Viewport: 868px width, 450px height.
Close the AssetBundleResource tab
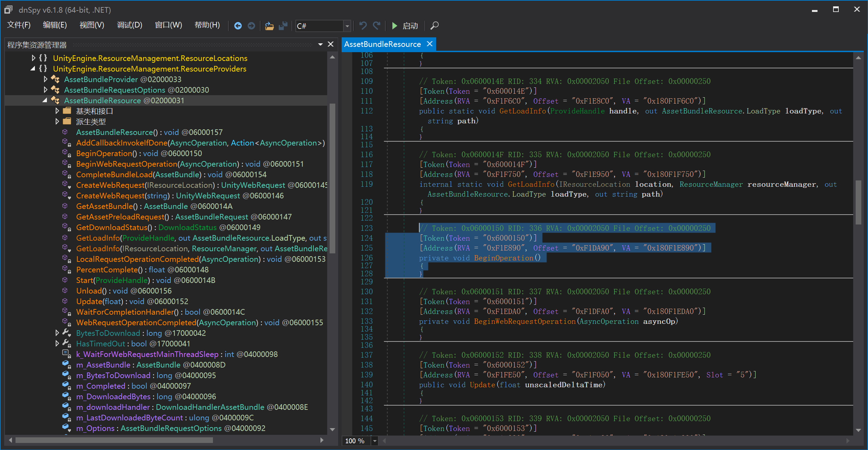pyautogui.click(x=429, y=44)
